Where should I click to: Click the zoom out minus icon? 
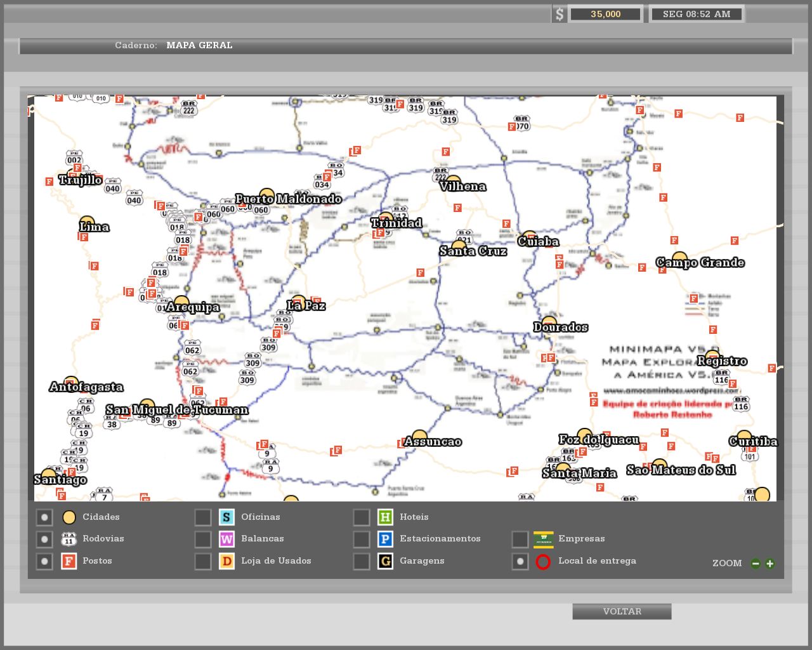(x=756, y=564)
